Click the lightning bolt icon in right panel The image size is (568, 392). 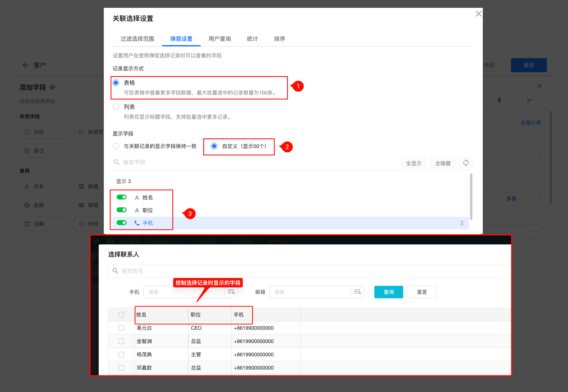coord(499,101)
